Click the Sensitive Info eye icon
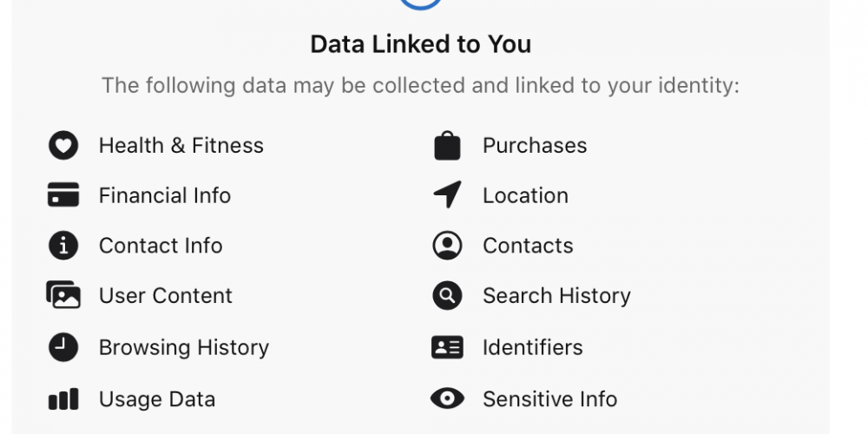 pos(447,398)
